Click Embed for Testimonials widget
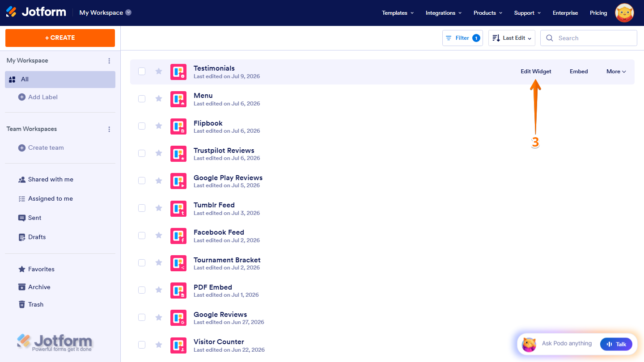 [x=579, y=72]
